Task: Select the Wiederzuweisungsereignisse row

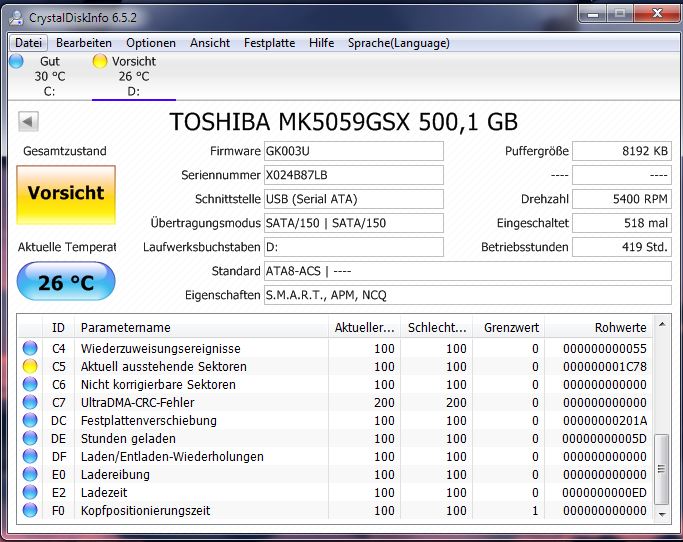Action: [335, 348]
